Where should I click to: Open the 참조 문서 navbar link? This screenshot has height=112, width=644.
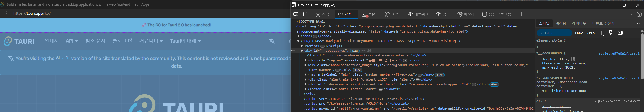(x=95, y=41)
